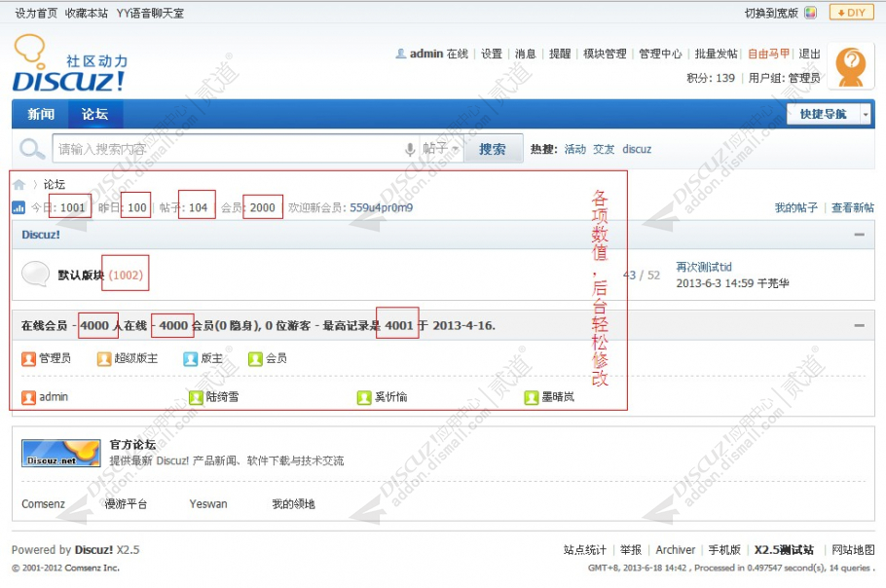Click the home breadcrumb icon
Screen dimensions: 886x588
(18, 185)
